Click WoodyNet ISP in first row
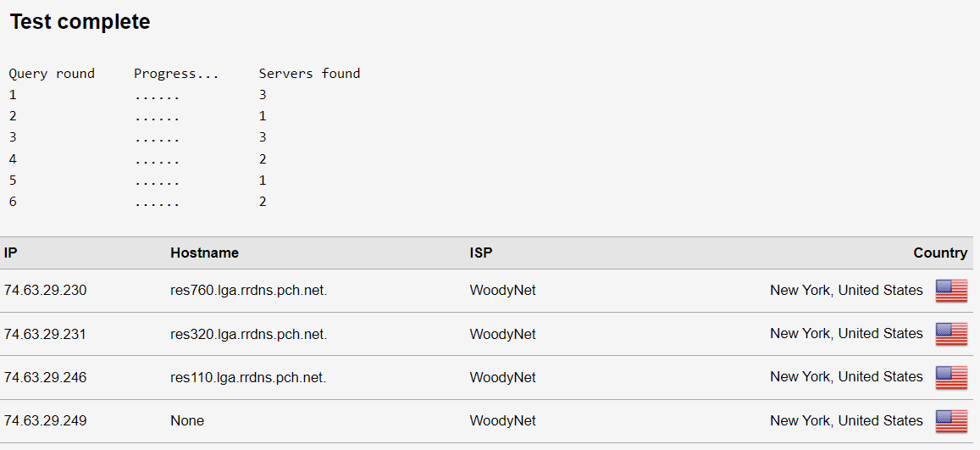This screenshot has height=450, width=980. pos(502,291)
